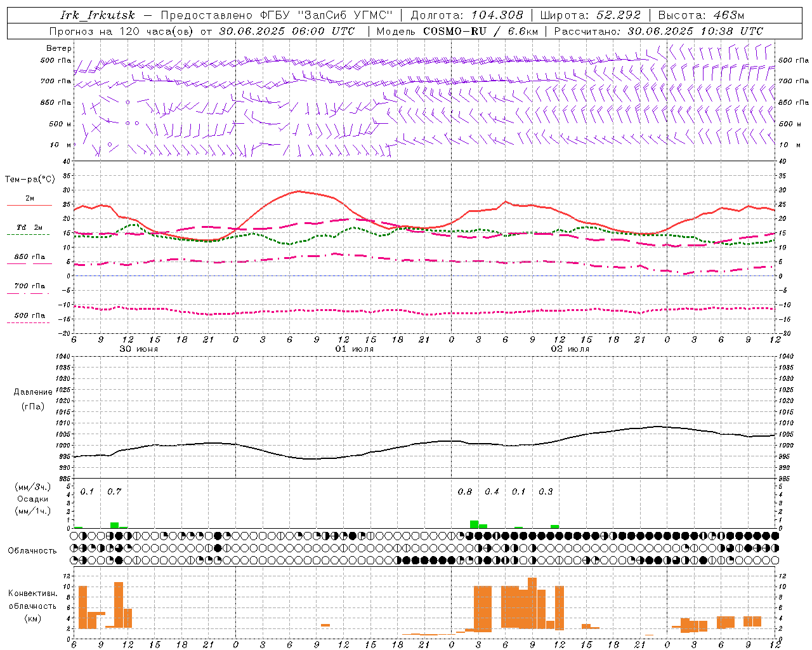
Task: Click the solid line sample under '2м'
Action: point(29,206)
